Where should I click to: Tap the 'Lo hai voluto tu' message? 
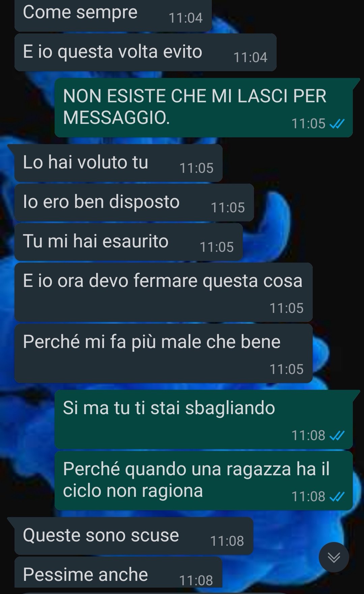click(x=118, y=163)
